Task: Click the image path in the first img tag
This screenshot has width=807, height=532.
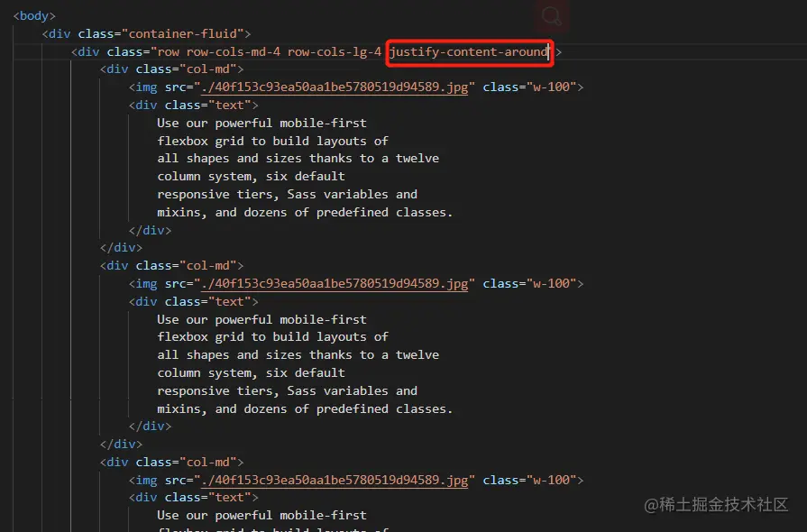Action: point(335,87)
